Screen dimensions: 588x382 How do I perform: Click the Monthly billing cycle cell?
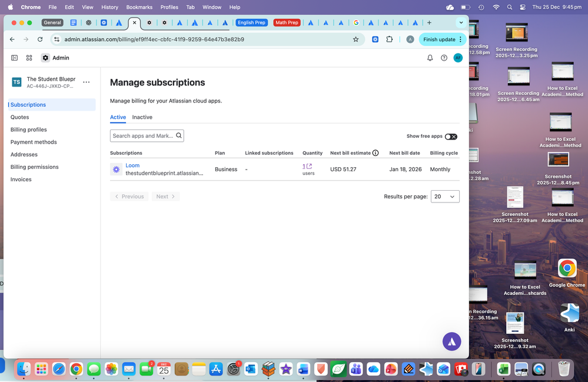pos(440,170)
